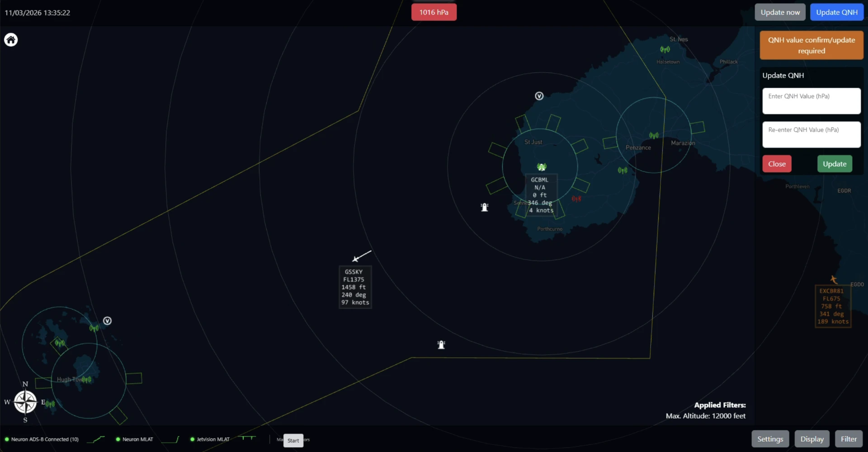Click the V marker near Isles of Scilly
Screen dimensions: 868x452
107,321
